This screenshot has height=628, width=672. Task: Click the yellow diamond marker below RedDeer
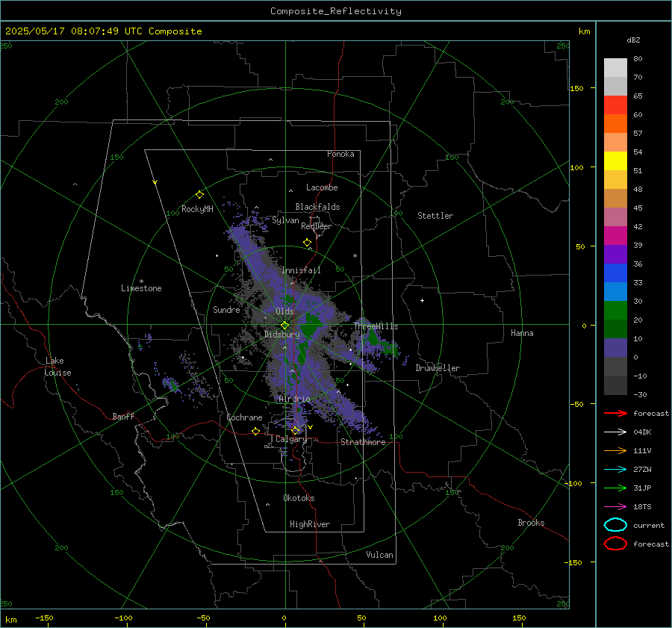coord(307,243)
